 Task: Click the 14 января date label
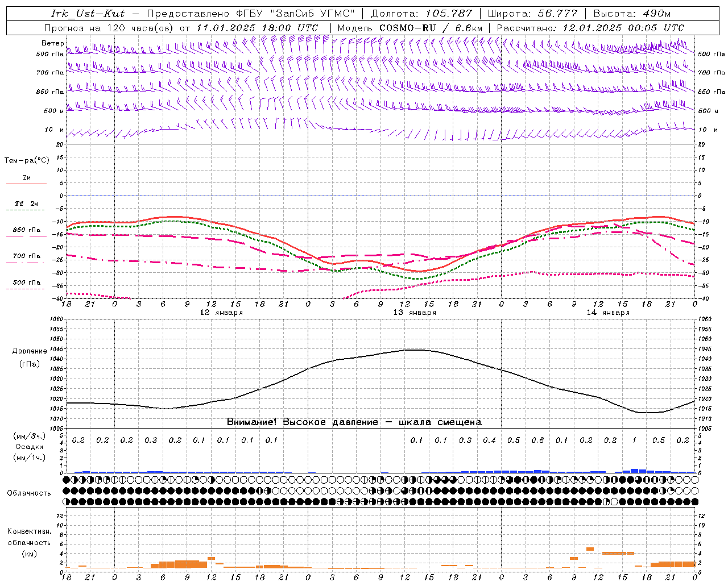point(608,313)
